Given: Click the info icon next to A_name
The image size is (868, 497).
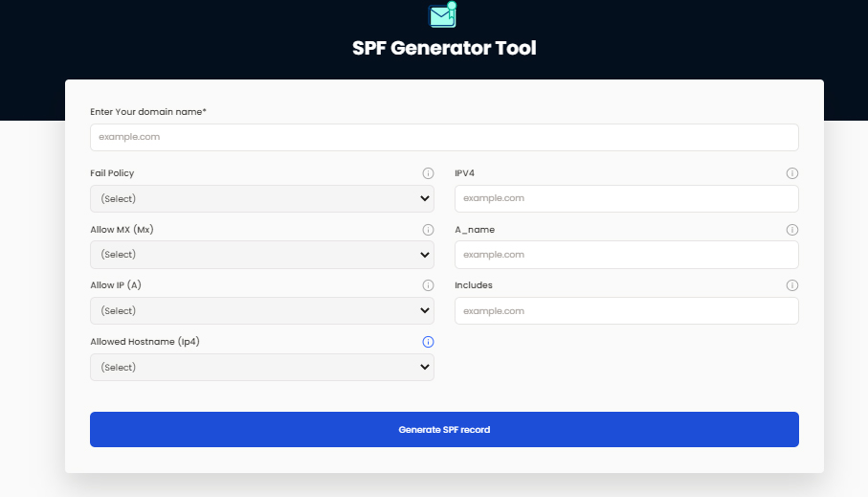Looking at the screenshot, I should pos(792,230).
